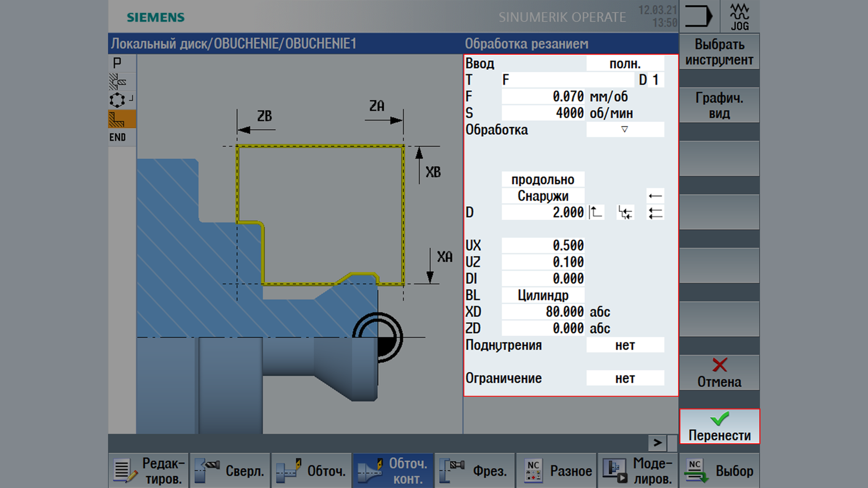
Task: Click the T tool name input field
Action: click(x=567, y=80)
